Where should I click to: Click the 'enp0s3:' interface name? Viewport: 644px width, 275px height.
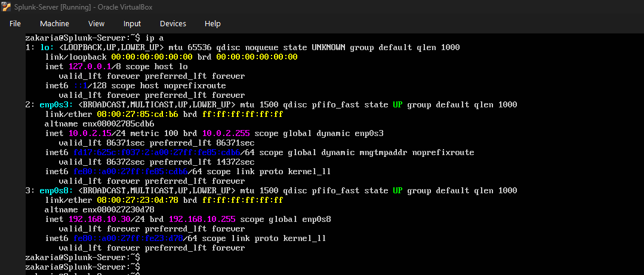point(56,104)
